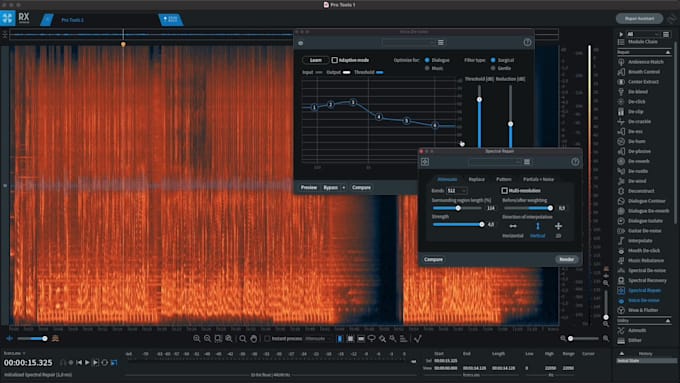
Task: Collapse the History panel
Action: 621,354
